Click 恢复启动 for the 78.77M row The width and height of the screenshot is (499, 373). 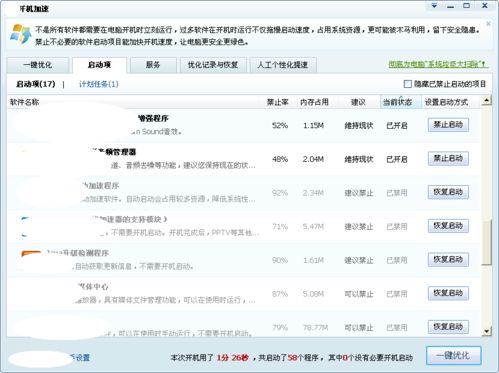[x=448, y=327]
